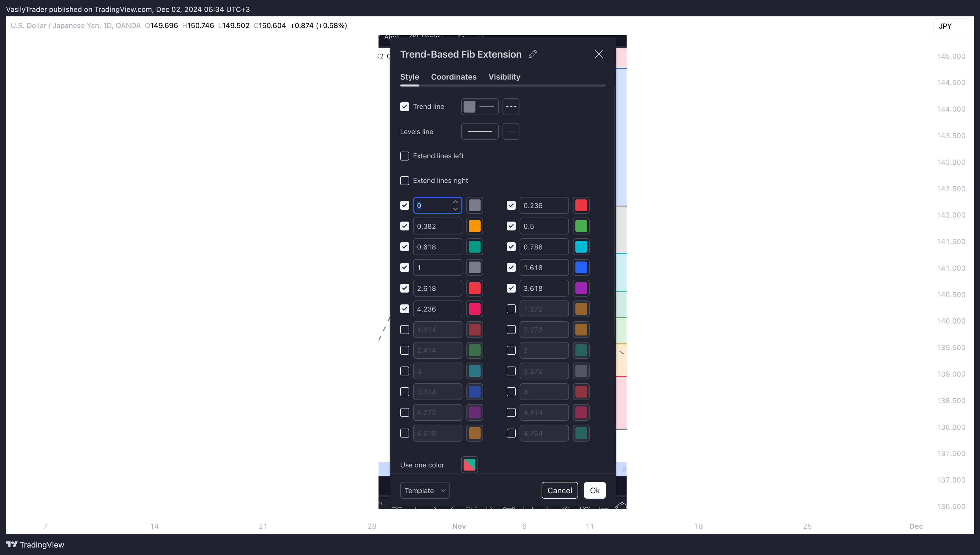Enable the 2.272 level checkbox
This screenshot has width=980, height=555.
click(511, 330)
